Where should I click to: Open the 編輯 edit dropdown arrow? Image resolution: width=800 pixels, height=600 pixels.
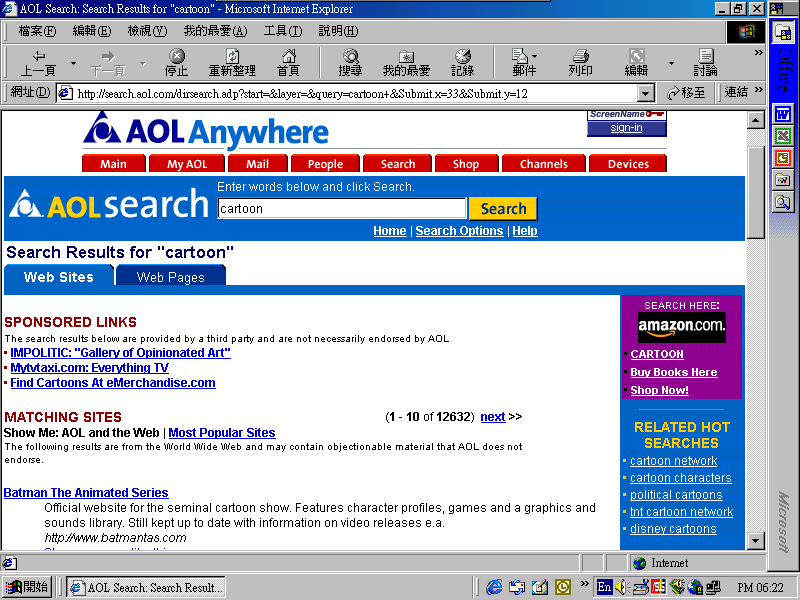coord(671,63)
